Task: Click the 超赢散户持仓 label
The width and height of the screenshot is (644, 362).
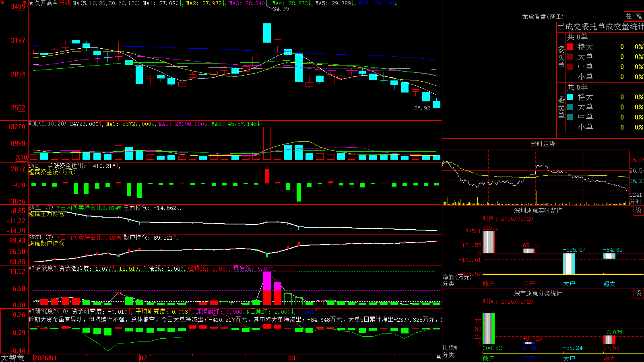Action: pos(46,243)
